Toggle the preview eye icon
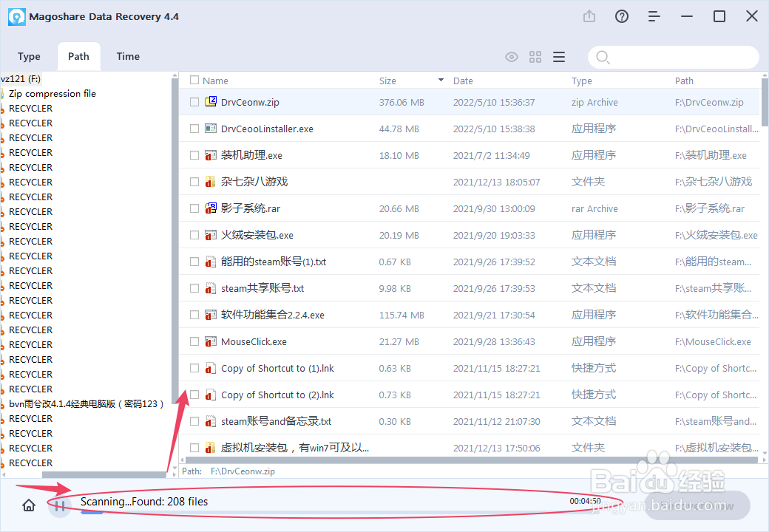Screen dimensions: 769x532 [512, 57]
